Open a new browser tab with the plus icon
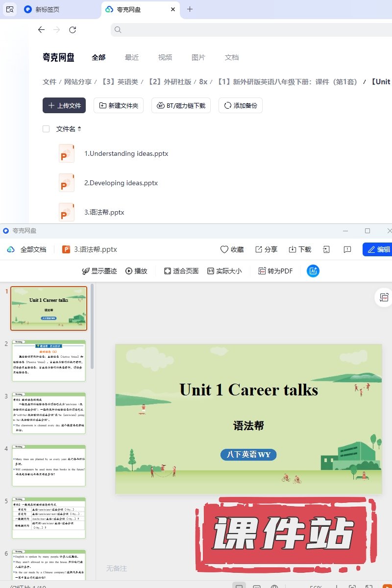The image size is (392, 588). [190, 9]
